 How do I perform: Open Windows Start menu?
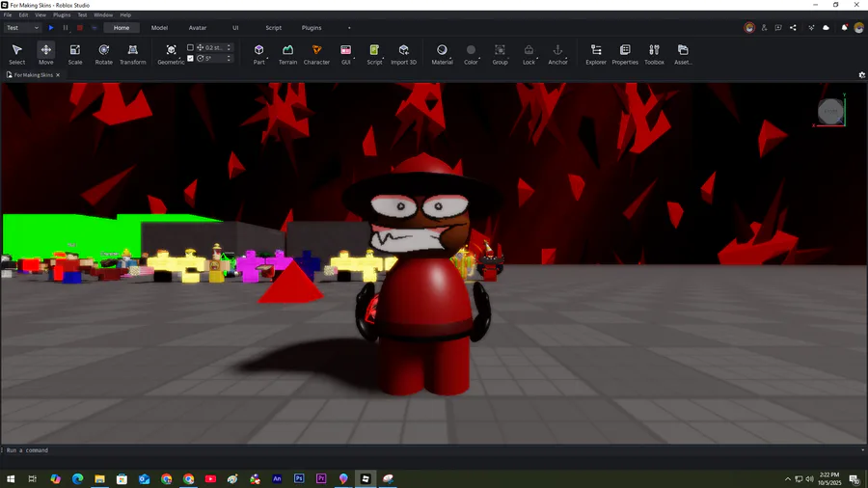(11, 478)
